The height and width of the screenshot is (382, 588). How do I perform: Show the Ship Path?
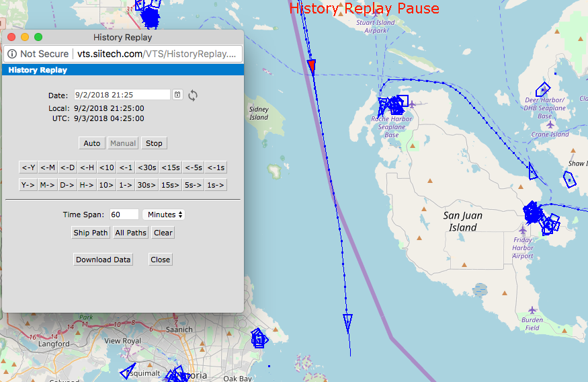tap(90, 233)
